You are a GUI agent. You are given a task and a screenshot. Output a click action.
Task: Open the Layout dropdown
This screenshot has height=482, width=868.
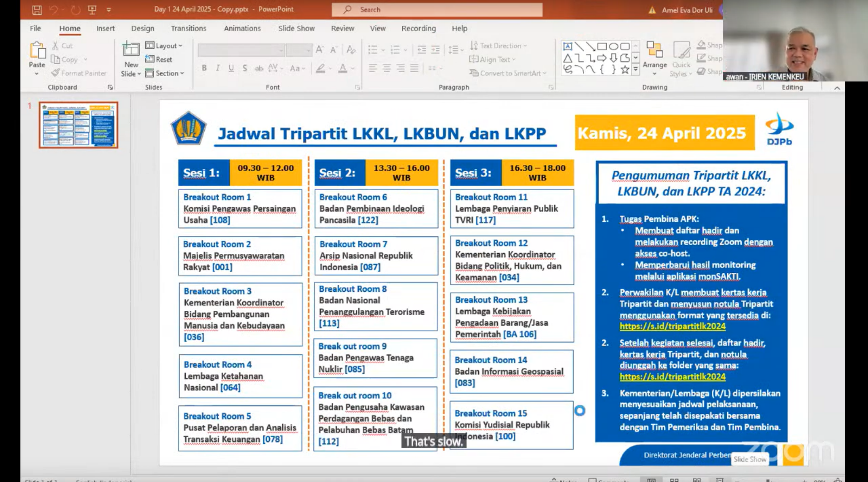click(x=165, y=46)
